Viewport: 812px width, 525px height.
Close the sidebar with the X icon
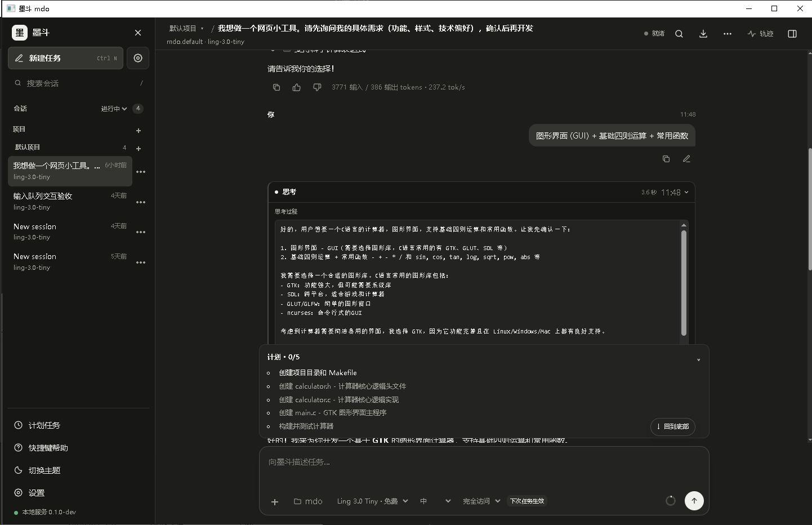coord(138,33)
